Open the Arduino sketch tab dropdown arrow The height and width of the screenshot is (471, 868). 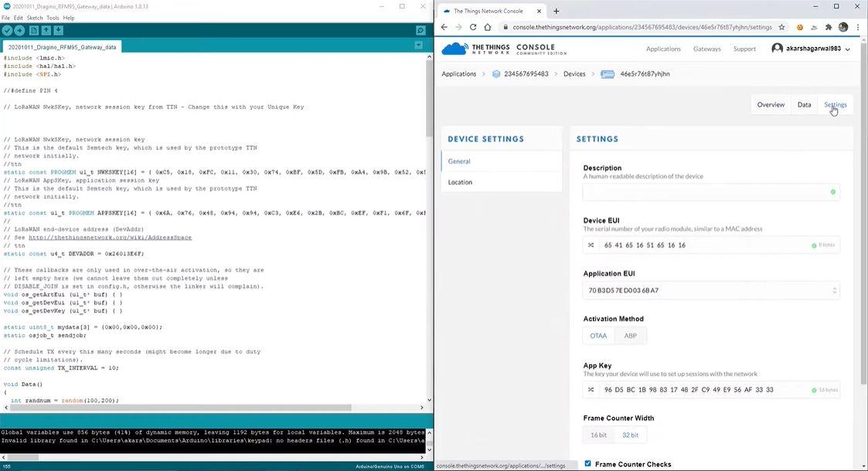418,46
